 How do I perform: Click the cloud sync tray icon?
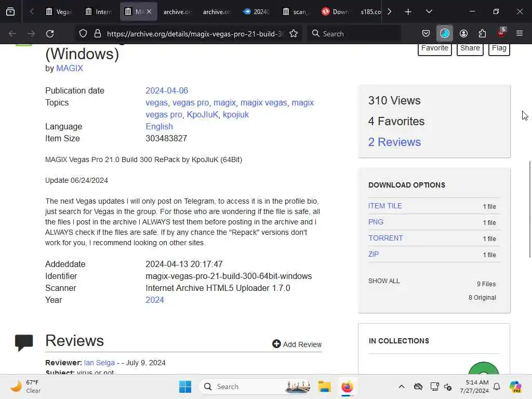click(x=418, y=387)
